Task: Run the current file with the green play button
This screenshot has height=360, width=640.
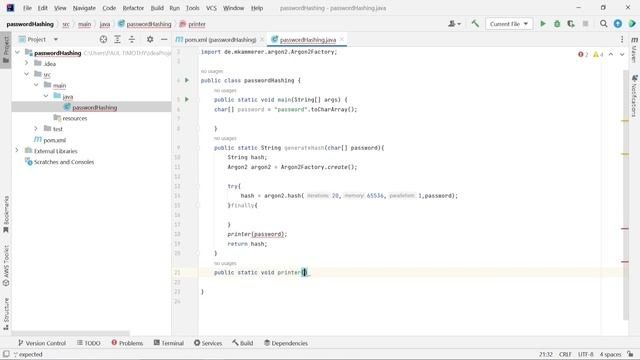Action: 543,24
